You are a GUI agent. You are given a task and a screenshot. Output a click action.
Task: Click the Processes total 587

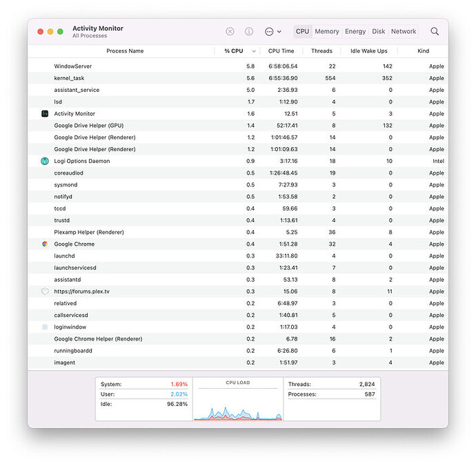click(x=370, y=394)
